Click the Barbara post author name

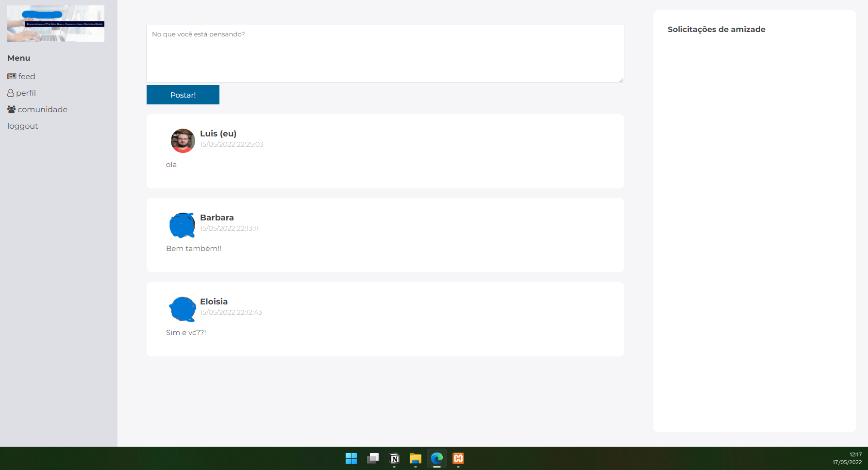[x=217, y=218]
